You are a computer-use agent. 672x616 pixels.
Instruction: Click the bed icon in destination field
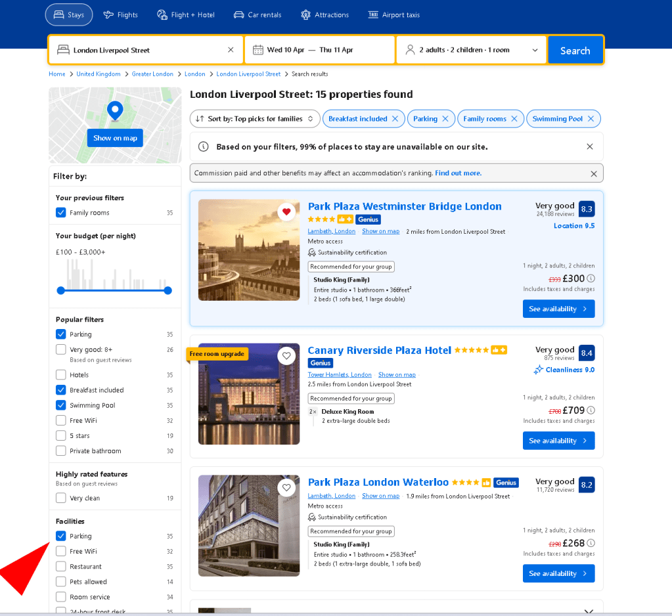pyautogui.click(x=64, y=50)
